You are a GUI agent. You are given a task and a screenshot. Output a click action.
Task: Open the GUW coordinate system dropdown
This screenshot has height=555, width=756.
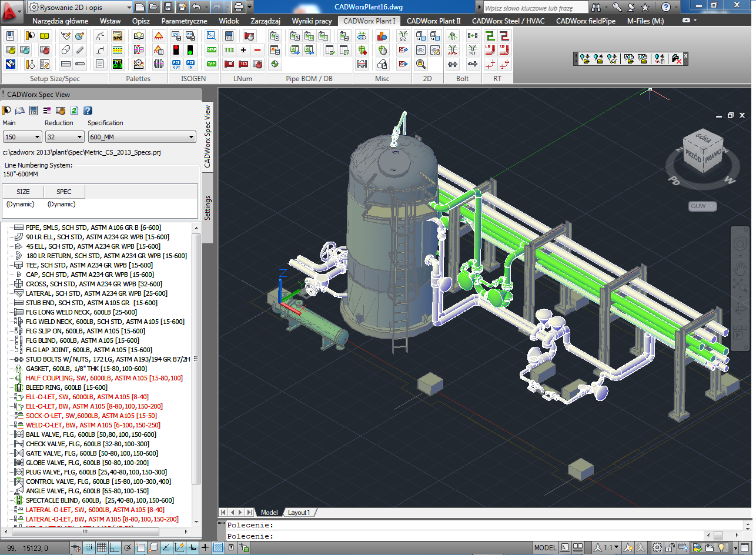coord(703,206)
